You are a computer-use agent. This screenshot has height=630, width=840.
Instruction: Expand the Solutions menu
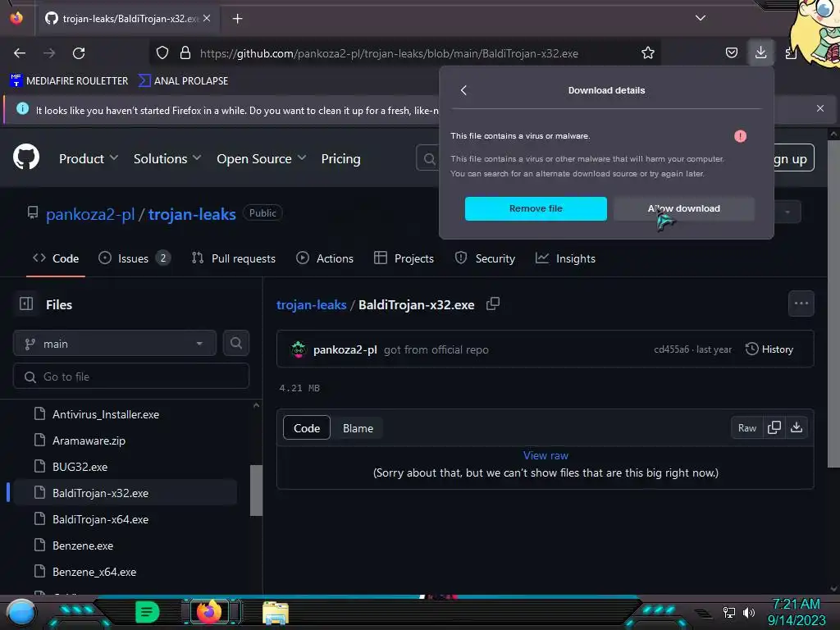[x=167, y=158]
